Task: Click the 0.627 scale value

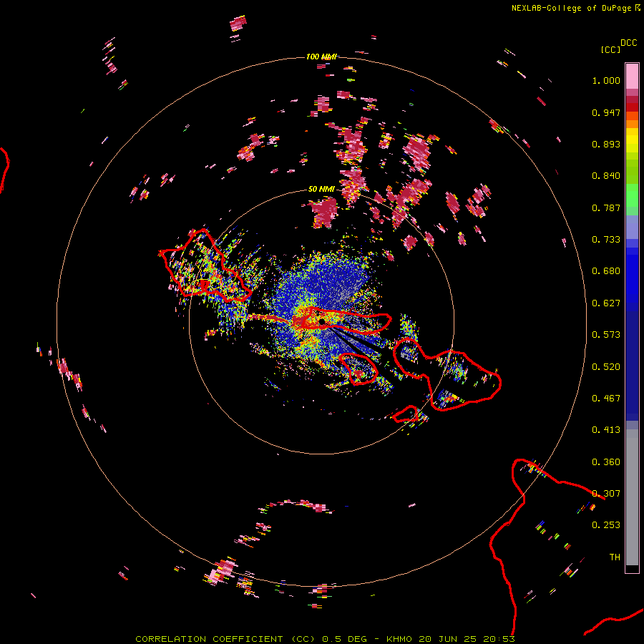Action: click(x=606, y=303)
